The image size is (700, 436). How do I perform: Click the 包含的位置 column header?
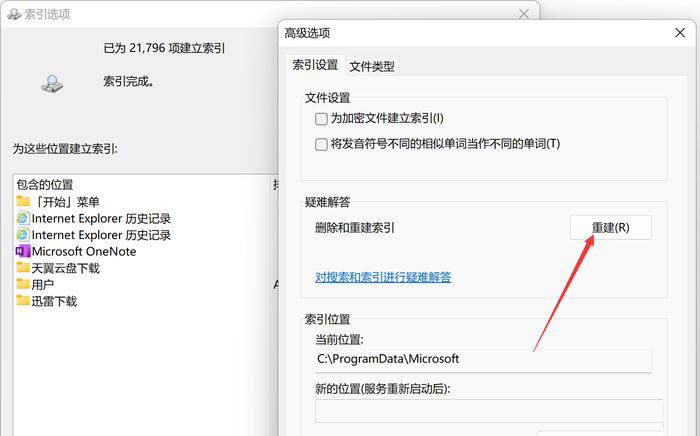point(45,184)
